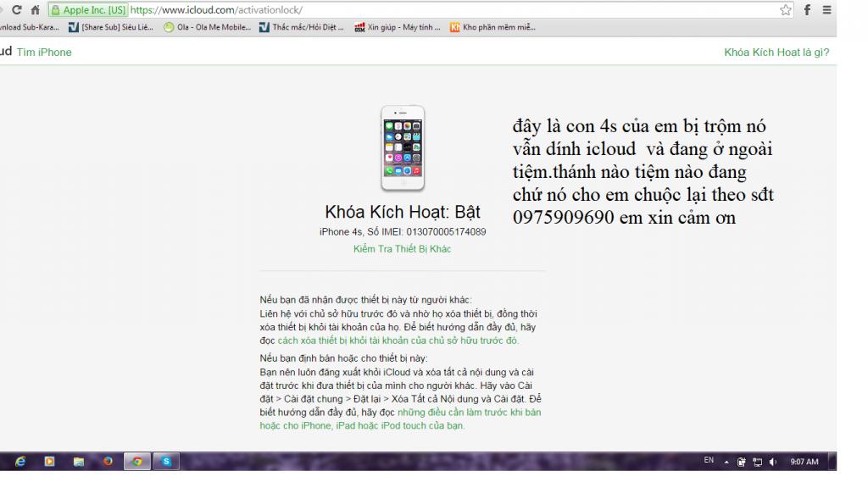Open 'Khóa Kích Hoạt là gì?' link

776,53
